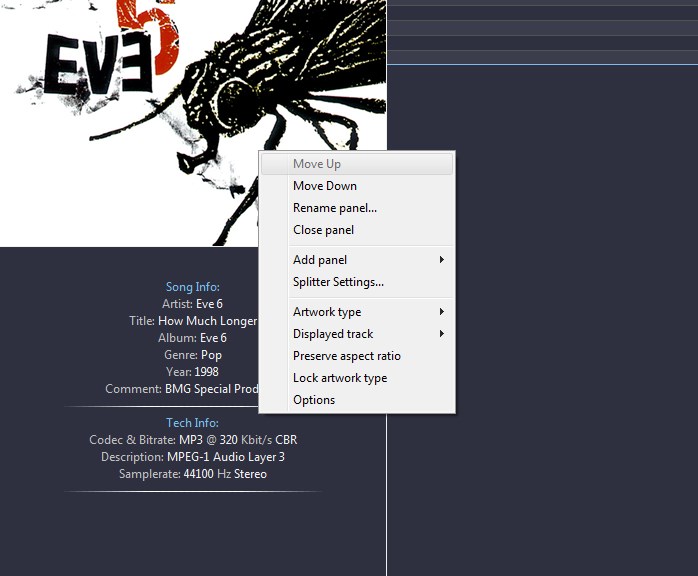The height and width of the screenshot is (576, 698).
Task: Toggle Preserve aspect ratio option
Action: coord(346,356)
